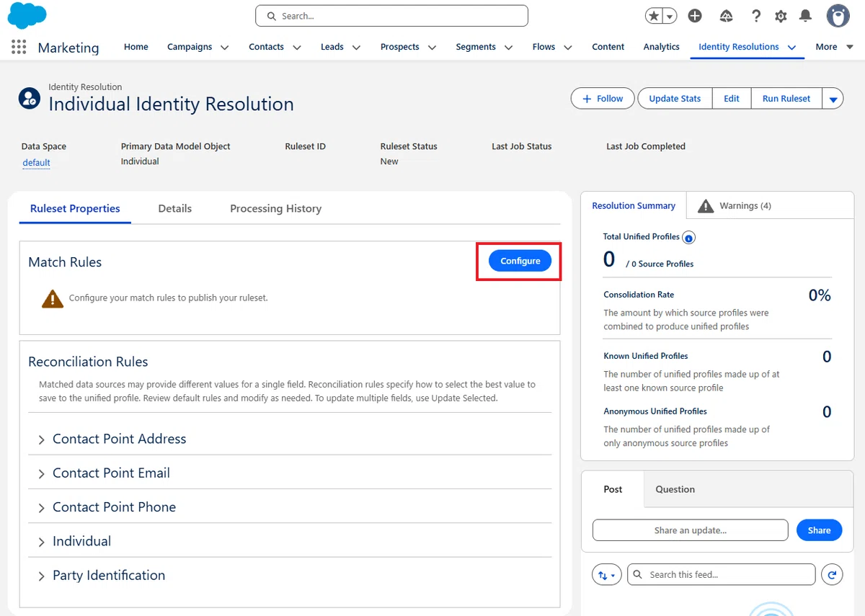Open the feed sort options button
Image resolution: width=865 pixels, height=616 pixels.
coord(606,575)
